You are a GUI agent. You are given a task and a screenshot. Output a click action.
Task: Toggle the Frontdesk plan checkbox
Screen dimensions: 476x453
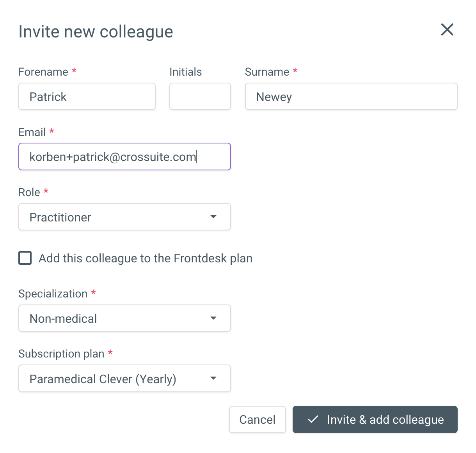(25, 258)
